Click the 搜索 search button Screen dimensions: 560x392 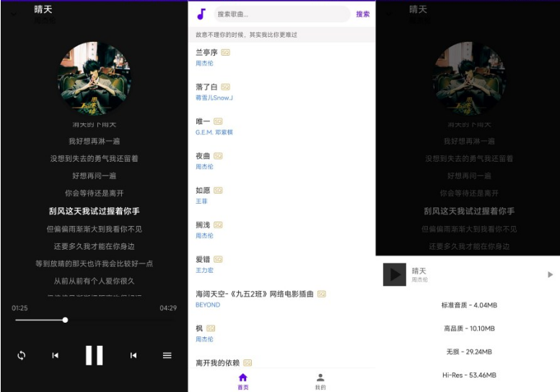click(363, 14)
